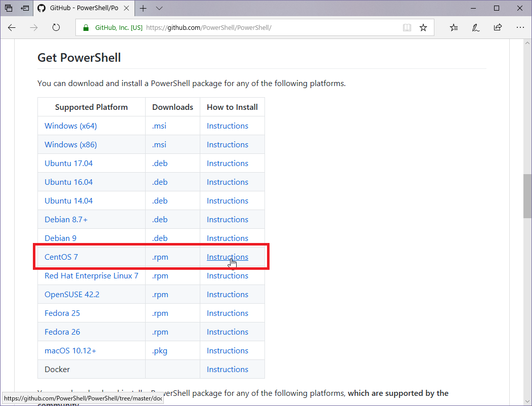532x406 pixels.
Task: Open the Favorites hub icon
Action: [x=454, y=27]
